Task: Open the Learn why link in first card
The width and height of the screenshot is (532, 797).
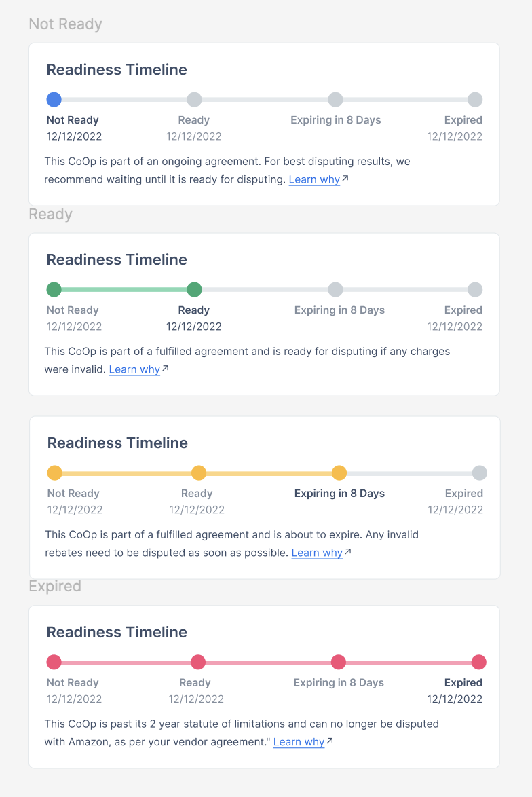Action: click(x=314, y=179)
